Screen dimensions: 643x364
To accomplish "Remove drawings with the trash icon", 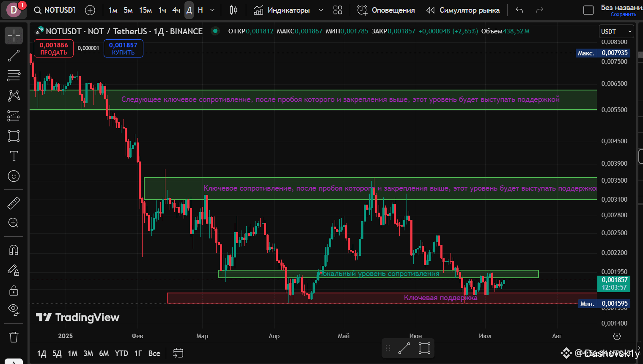I will coord(14,337).
